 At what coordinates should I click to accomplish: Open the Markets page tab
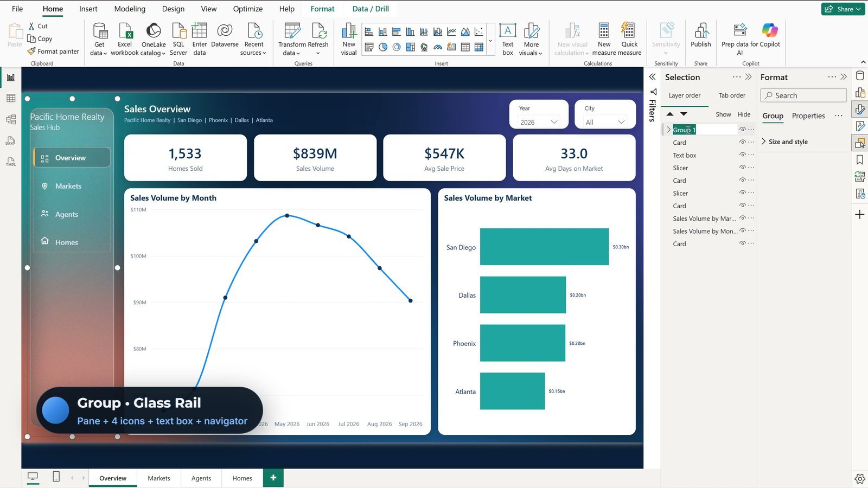coord(159,478)
